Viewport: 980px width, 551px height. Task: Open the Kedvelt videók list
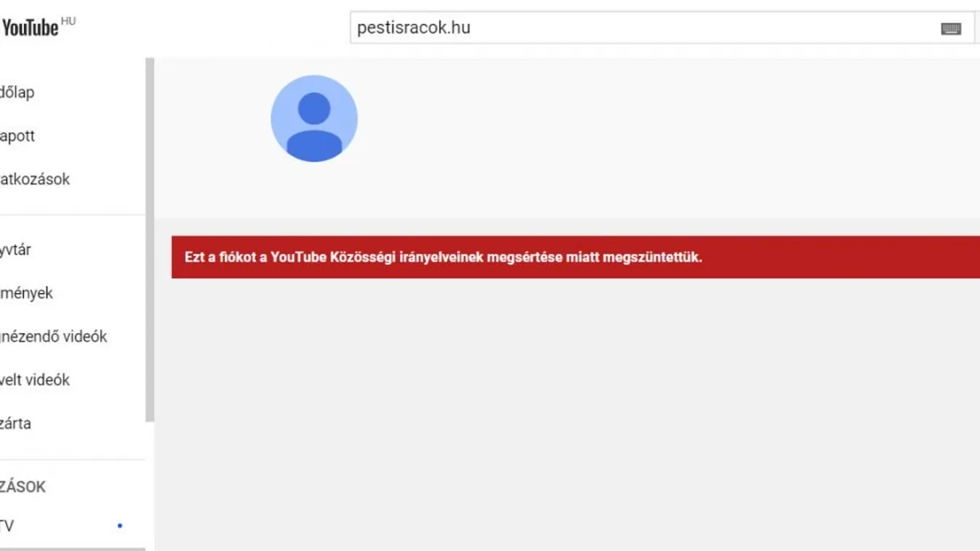point(35,379)
